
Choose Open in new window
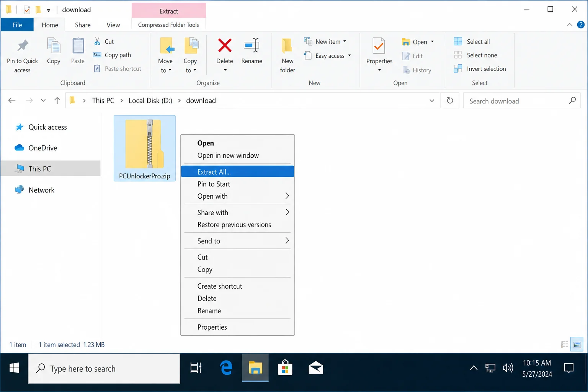coord(237,155)
